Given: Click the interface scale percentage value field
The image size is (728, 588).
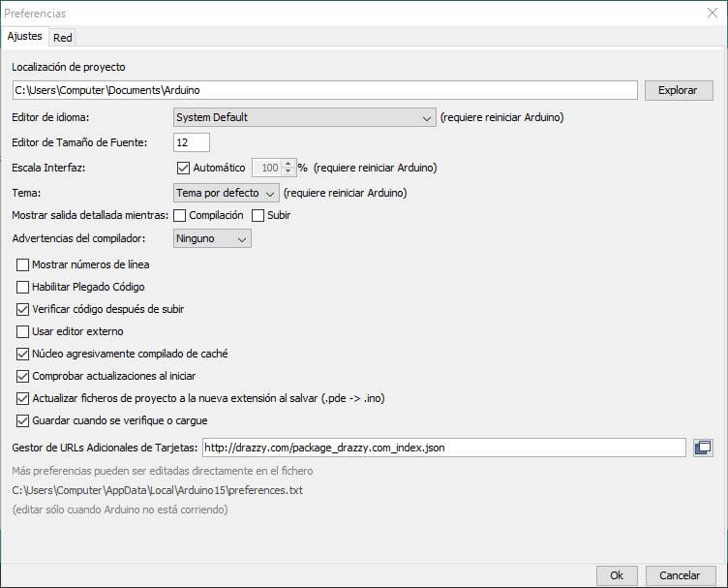Looking at the screenshot, I should [267, 168].
